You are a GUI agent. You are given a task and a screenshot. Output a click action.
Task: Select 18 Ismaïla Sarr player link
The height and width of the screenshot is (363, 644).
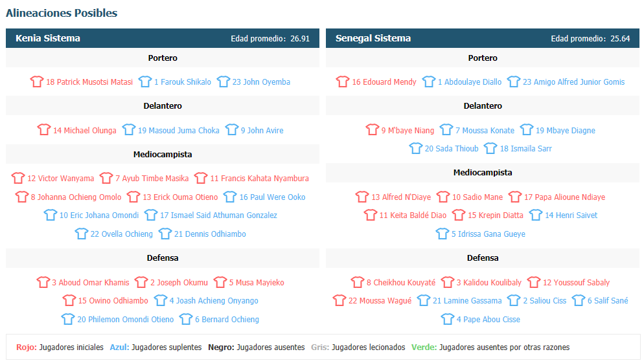(x=525, y=148)
